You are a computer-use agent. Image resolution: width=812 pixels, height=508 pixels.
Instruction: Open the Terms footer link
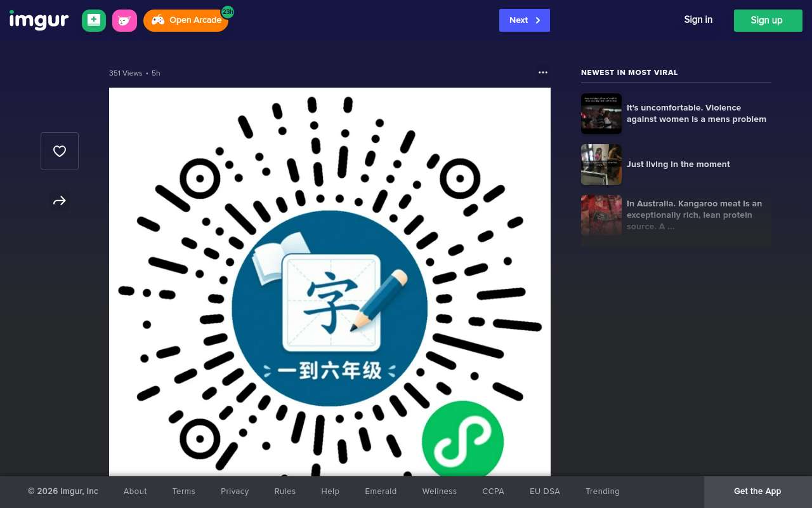pos(184,491)
